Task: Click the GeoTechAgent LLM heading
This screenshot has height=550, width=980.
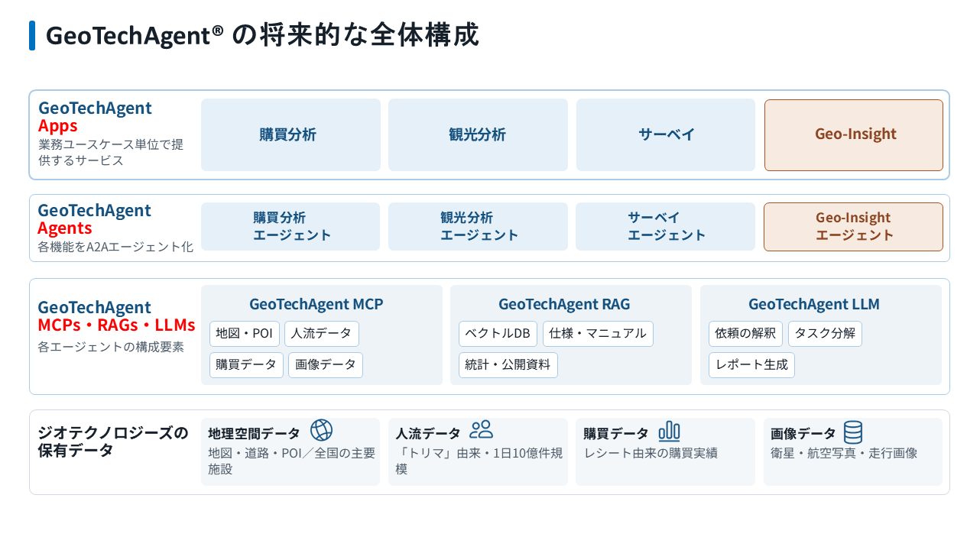Action: [814, 304]
